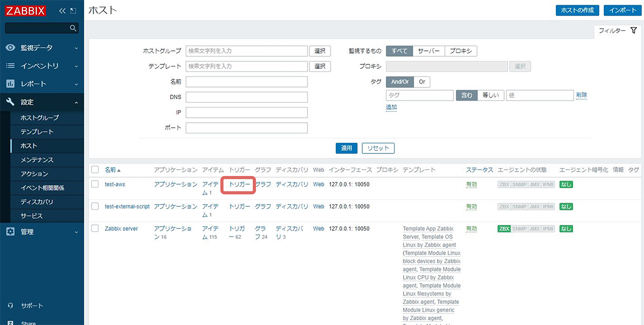Image resolution: width=644 pixels, height=325 pixels.
Task: Check the checkbox for the test-aws host
Action: coord(95,184)
